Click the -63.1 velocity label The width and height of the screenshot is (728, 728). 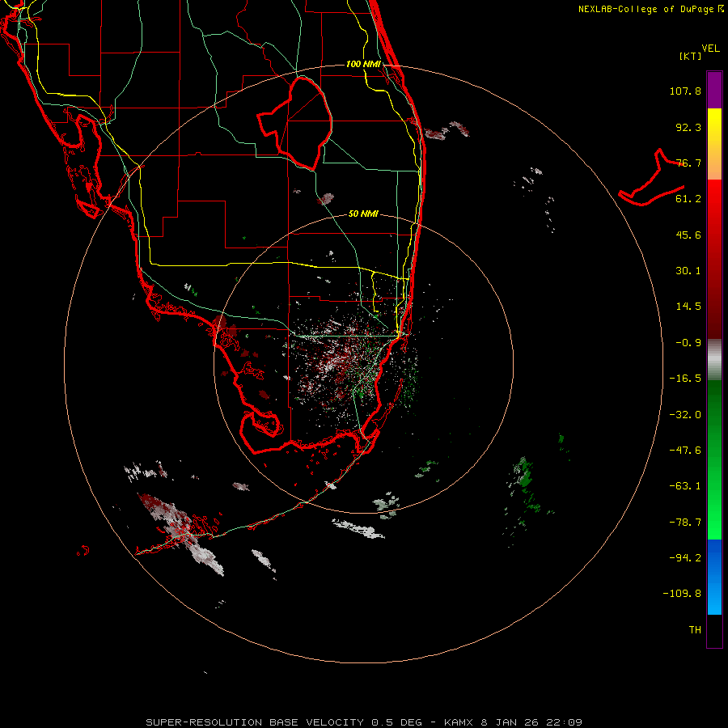point(685,486)
